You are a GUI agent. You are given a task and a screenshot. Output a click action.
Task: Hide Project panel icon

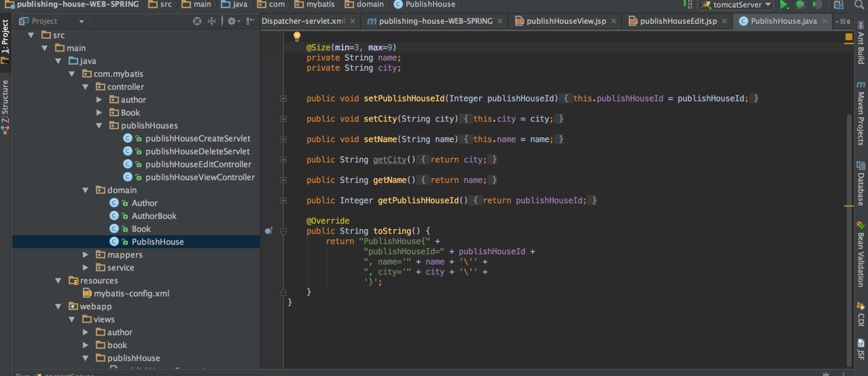pyautogui.click(x=250, y=21)
